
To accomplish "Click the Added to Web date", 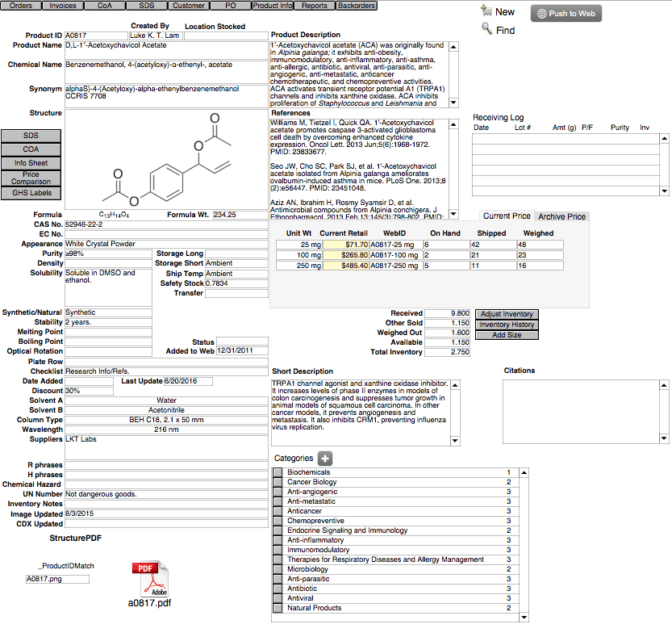I will click(x=242, y=351).
